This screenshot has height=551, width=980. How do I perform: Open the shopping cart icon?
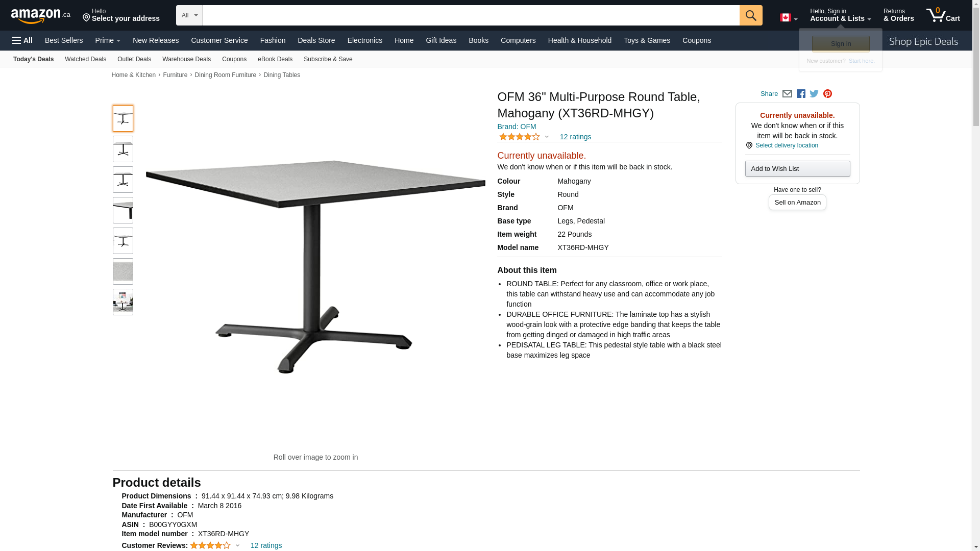pyautogui.click(x=943, y=15)
